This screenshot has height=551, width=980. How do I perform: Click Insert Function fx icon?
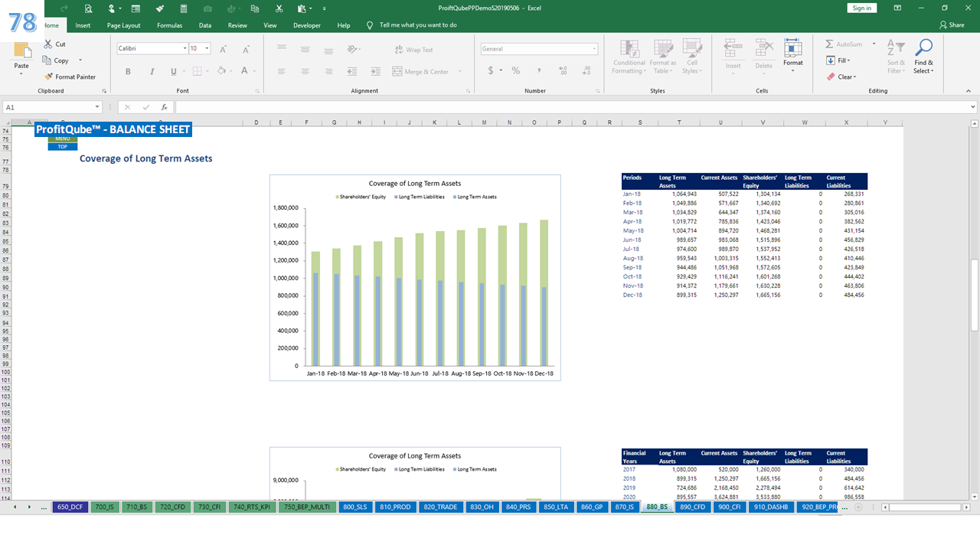[x=164, y=107]
